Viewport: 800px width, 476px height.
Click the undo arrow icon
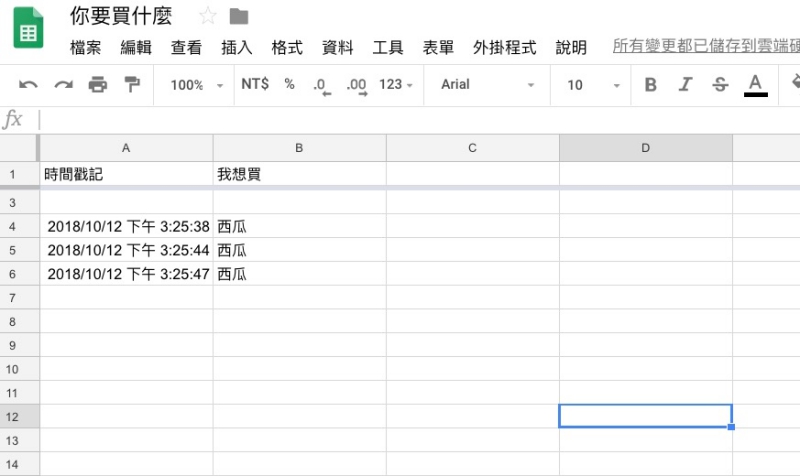tap(29, 85)
